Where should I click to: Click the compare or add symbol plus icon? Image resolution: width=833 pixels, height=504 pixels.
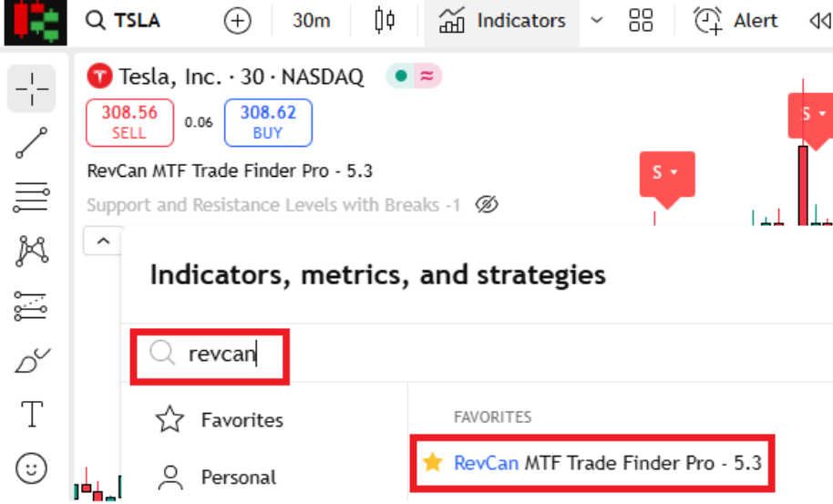tap(238, 21)
